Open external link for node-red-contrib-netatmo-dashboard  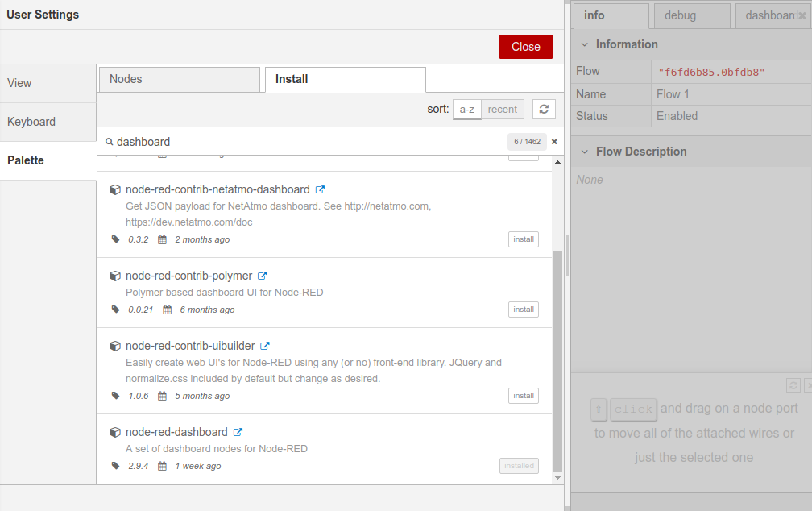click(320, 189)
